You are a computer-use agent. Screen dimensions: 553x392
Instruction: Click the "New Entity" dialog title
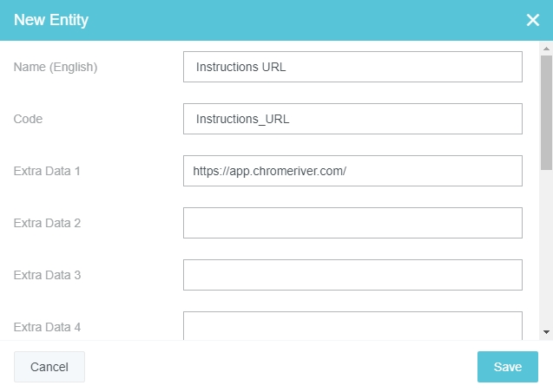pyautogui.click(x=50, y=19)
